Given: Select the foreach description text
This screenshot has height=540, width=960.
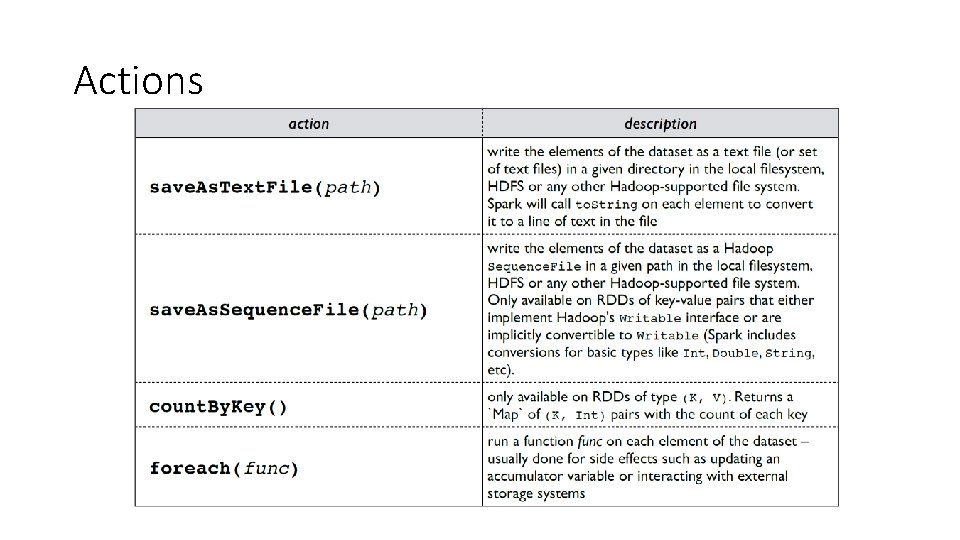Looking at the screenshot, I should [x=648, y=467].
